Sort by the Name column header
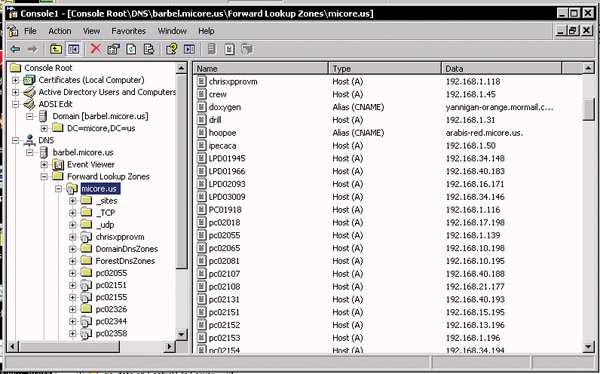 (x=261, y=69)
